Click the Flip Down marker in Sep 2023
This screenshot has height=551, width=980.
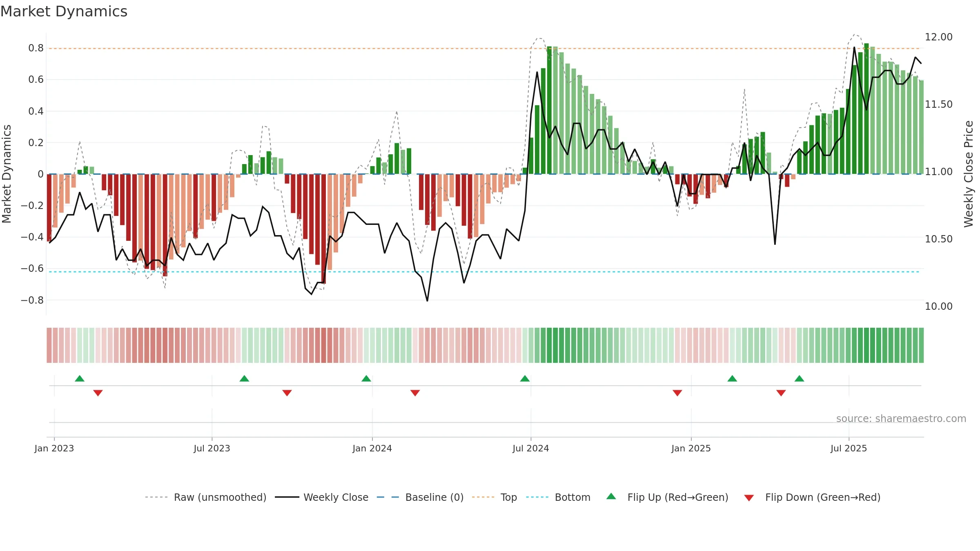point(287,393)
